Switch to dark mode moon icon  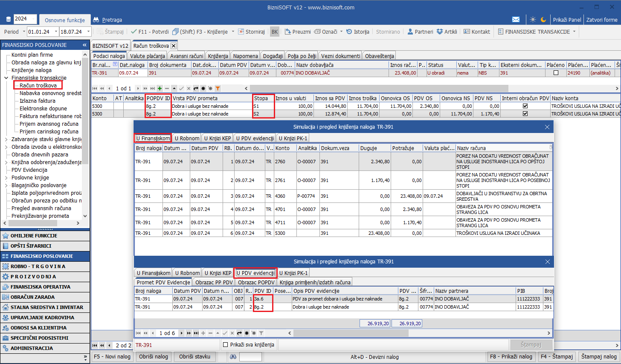coord(543,20)
